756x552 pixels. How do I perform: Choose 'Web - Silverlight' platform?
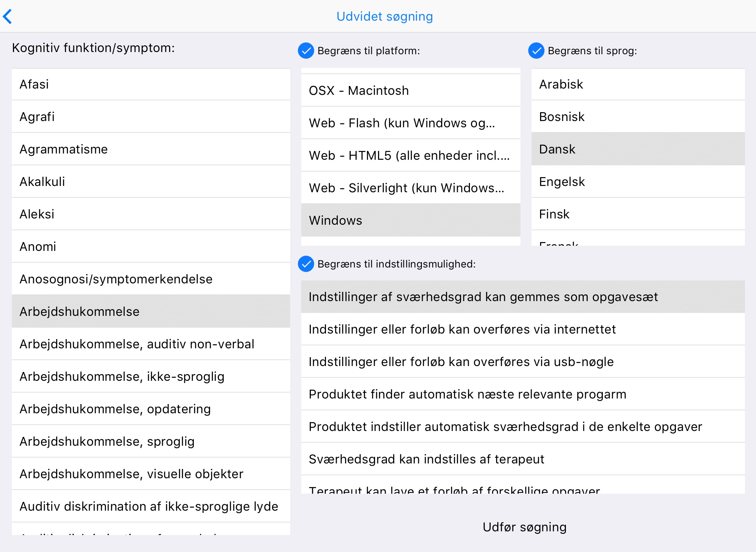(410, 188)
